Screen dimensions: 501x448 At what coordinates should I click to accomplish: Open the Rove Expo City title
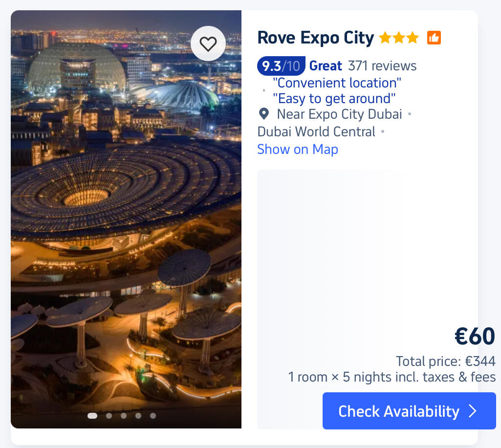(315, 38)
